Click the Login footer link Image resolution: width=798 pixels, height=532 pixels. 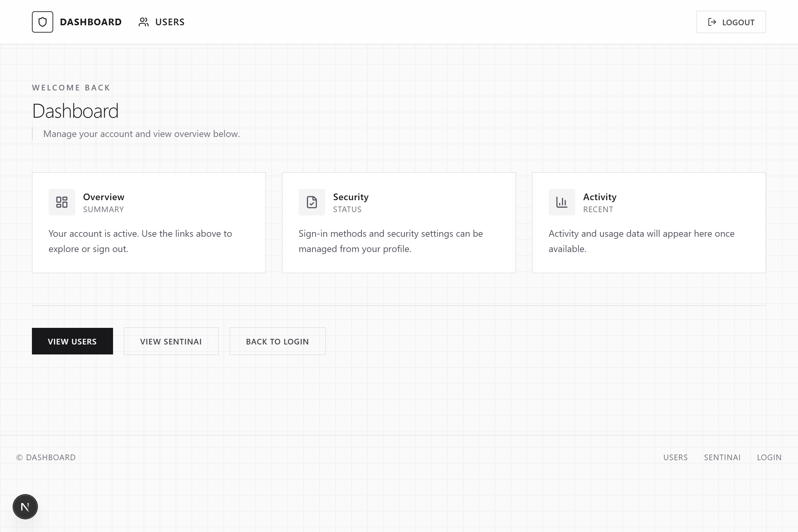click(x=769, y=458)
